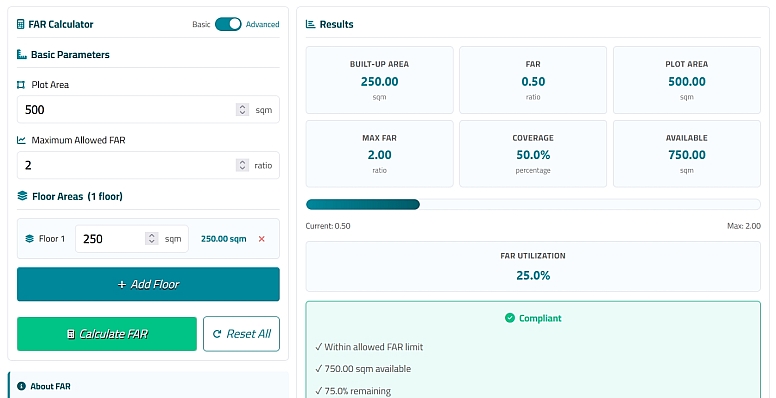Click the 250.00 sqm Floor 1 total
Screen dimensions: 776x398
pos(224,239)
